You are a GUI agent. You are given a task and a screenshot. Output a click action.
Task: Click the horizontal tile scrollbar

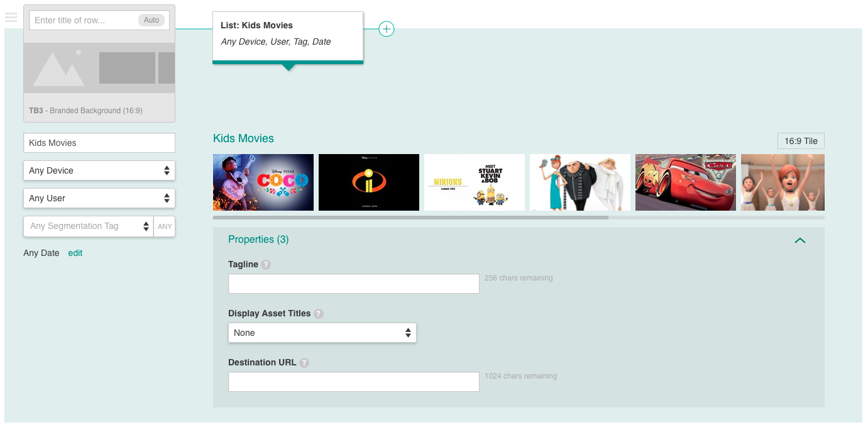click(410, 218)
